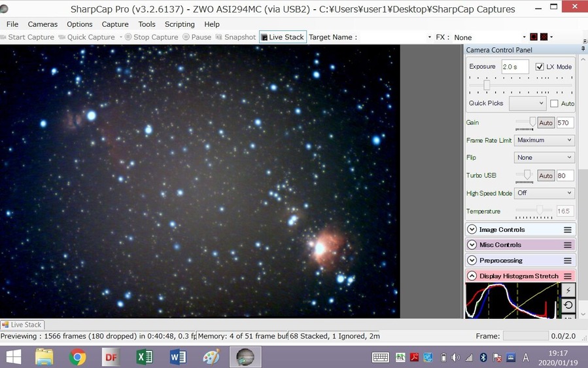Open the Misc Controls hamburger menu
The image size is (588, 368).
point(568,245)
